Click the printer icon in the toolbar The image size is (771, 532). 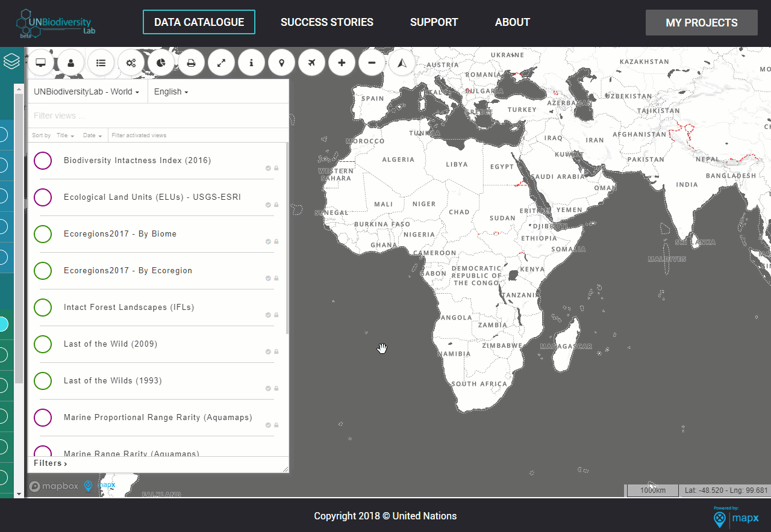point(192,63)
